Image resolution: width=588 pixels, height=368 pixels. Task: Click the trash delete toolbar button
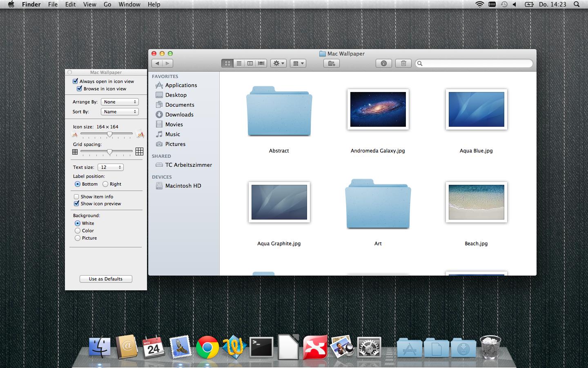[403, 63]
